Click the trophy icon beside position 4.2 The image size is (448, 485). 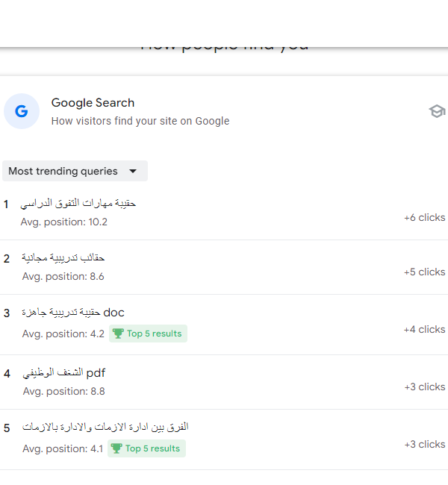point(118,334)
